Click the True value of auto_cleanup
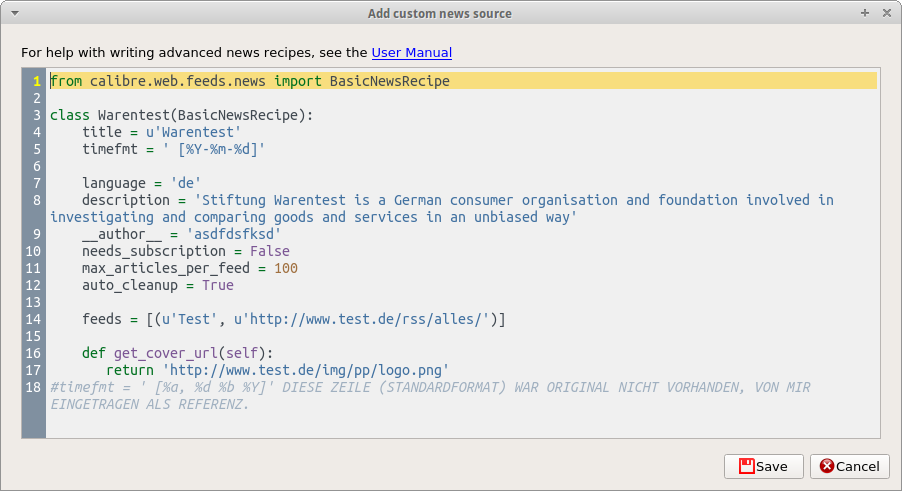902x491 pixels. tap(217, 285)
